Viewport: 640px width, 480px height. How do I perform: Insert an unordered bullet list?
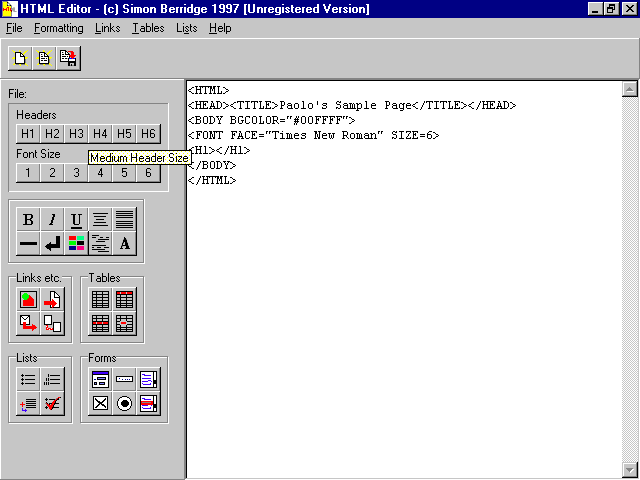28,379
